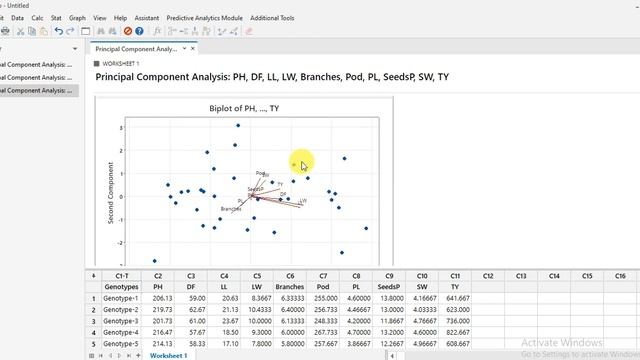Screen dimensions: 640x360
Task: Click the fx Assign Formula icon
Action: click(x=157, y=31)
